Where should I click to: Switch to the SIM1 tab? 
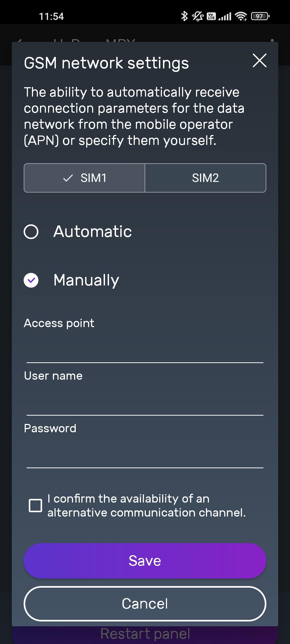85,178
